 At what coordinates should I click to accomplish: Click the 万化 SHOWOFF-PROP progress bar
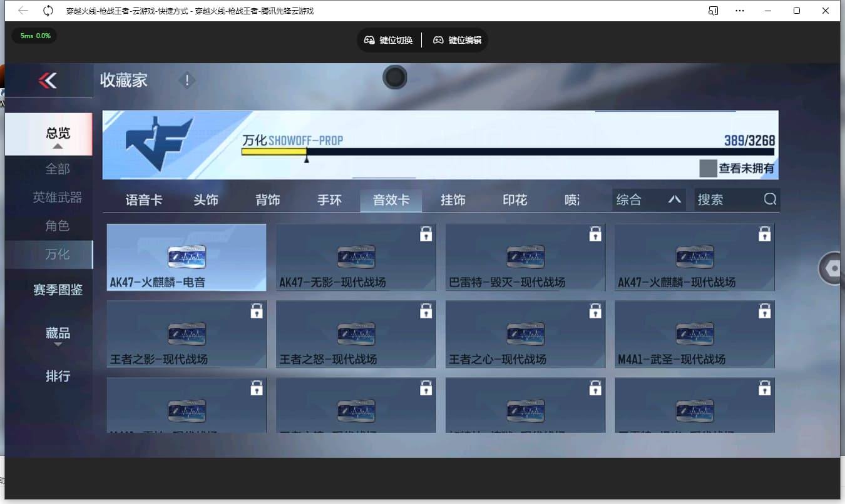pos(501,152)
